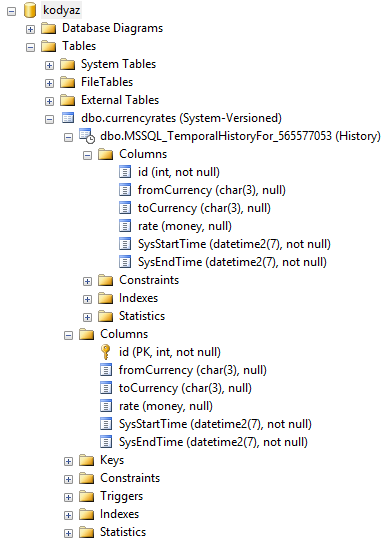
Task: Collapse the main table Columns node
Action: 68,335
